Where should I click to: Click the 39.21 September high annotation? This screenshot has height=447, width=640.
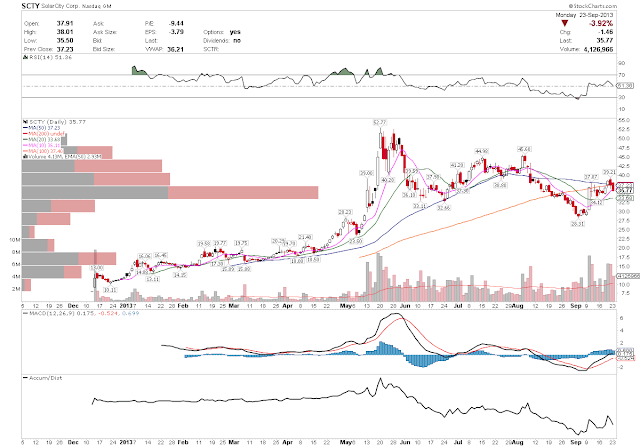(609, 172)
